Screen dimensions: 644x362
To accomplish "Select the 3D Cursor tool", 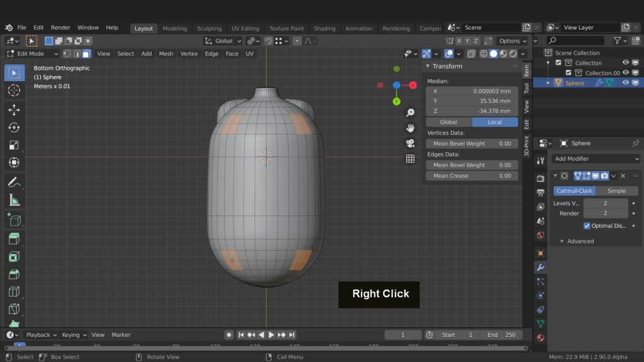I will coord(14,90).
